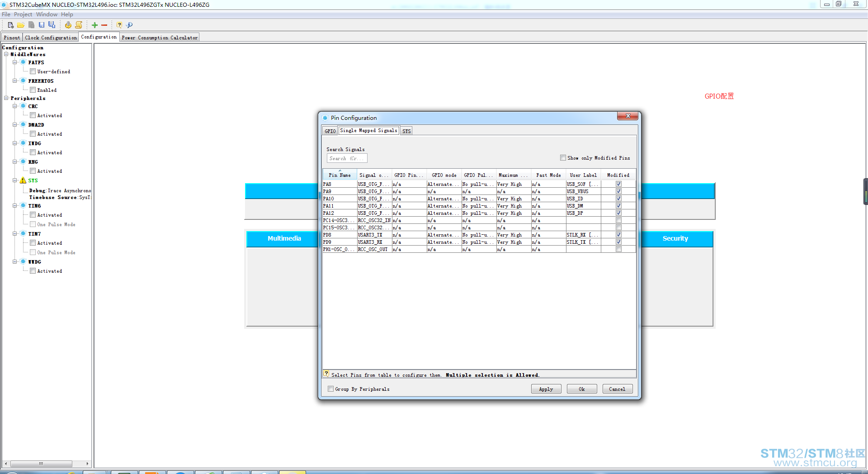Collapse the IWDG tree node

tap(15, 143)
